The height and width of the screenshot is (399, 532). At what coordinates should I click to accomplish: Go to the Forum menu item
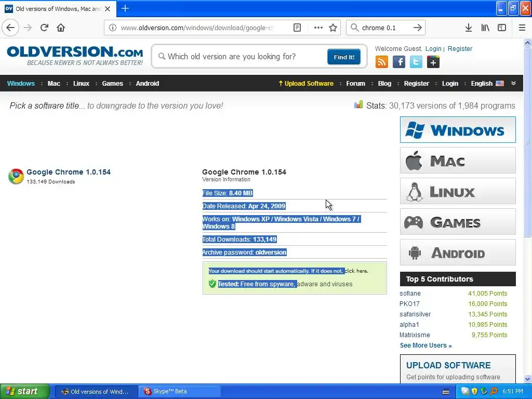[355, 84]
